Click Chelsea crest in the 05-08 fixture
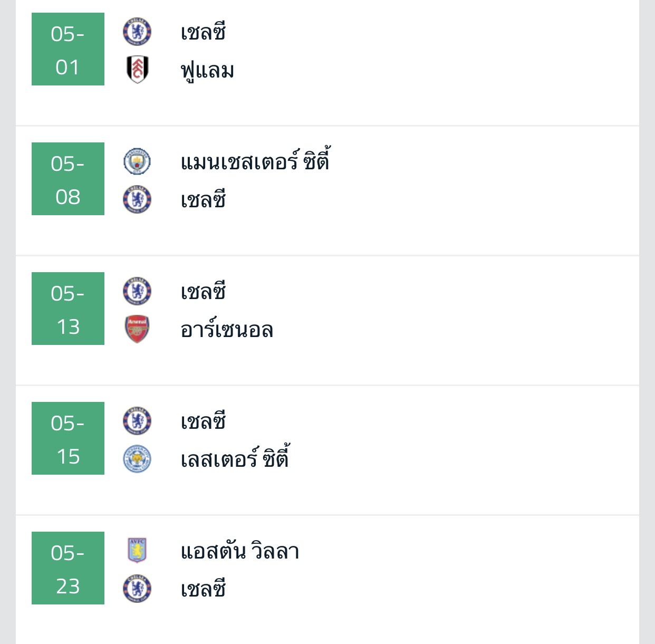 (137, 200)
